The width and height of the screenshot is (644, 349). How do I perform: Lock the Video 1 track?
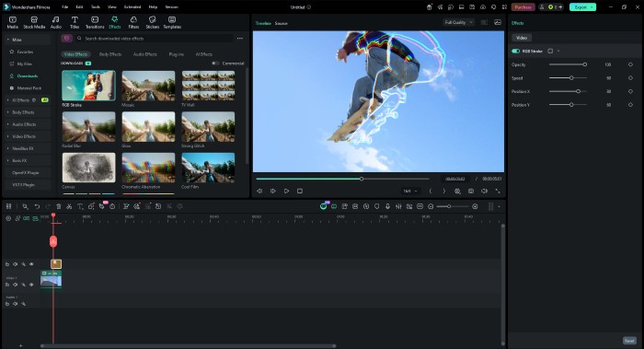click(7, 285)
